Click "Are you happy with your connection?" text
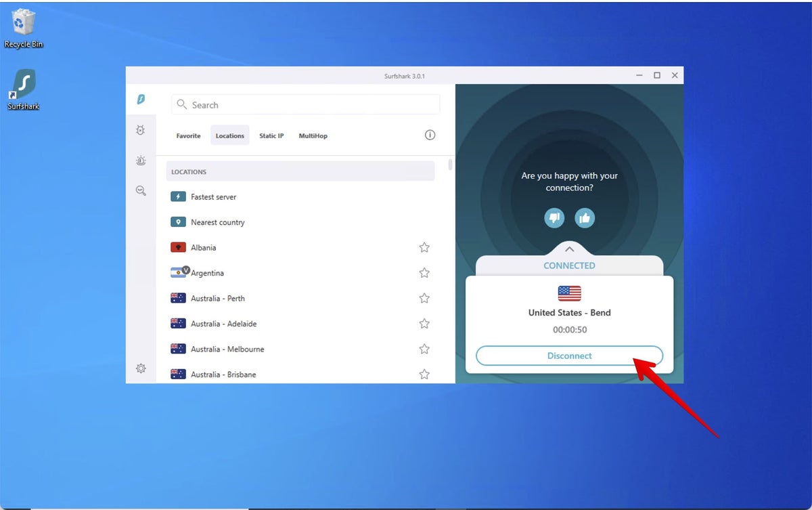The width and height of the screenshot is (812, 510). [569, 182]
